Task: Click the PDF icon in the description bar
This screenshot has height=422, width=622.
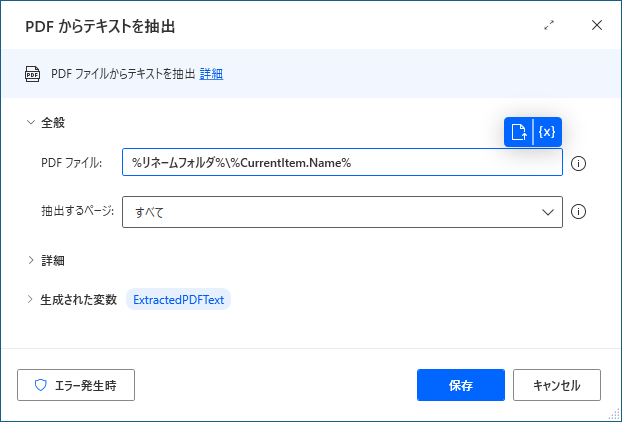Action: pyautogui.click(x=33, y=74)
